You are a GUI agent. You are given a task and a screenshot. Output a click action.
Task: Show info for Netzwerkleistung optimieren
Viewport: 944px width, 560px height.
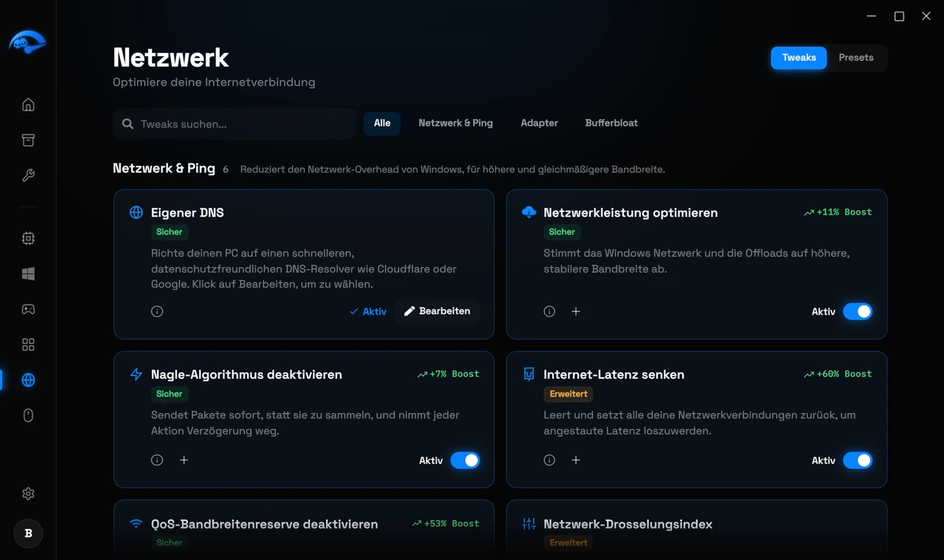(549, 312)
